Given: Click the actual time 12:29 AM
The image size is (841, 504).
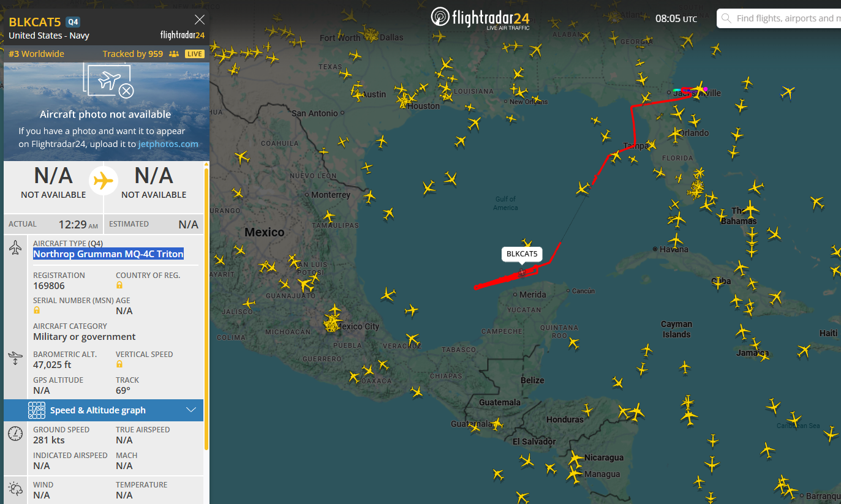Looking at the screenshot, I should [78, 224].
